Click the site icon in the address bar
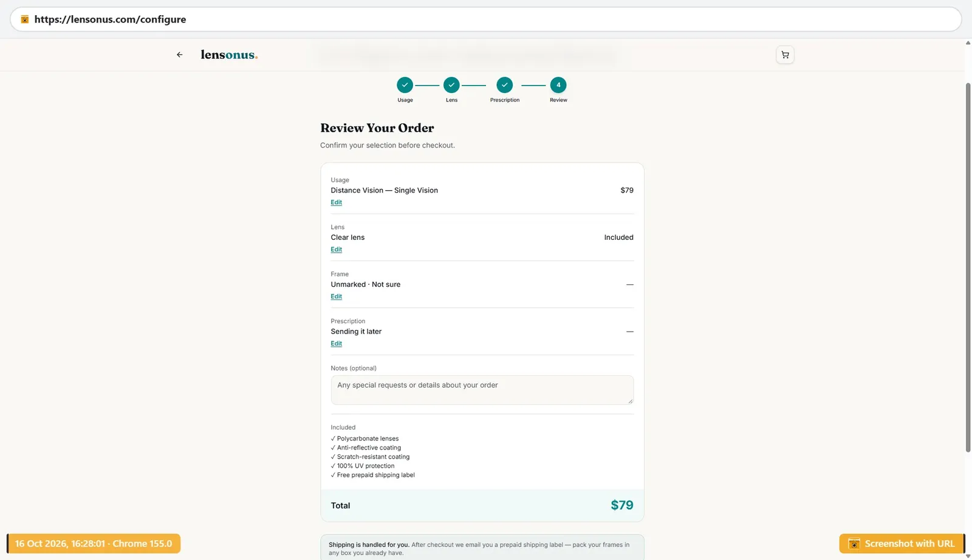 pyautogui.click(x=25, y=19)
